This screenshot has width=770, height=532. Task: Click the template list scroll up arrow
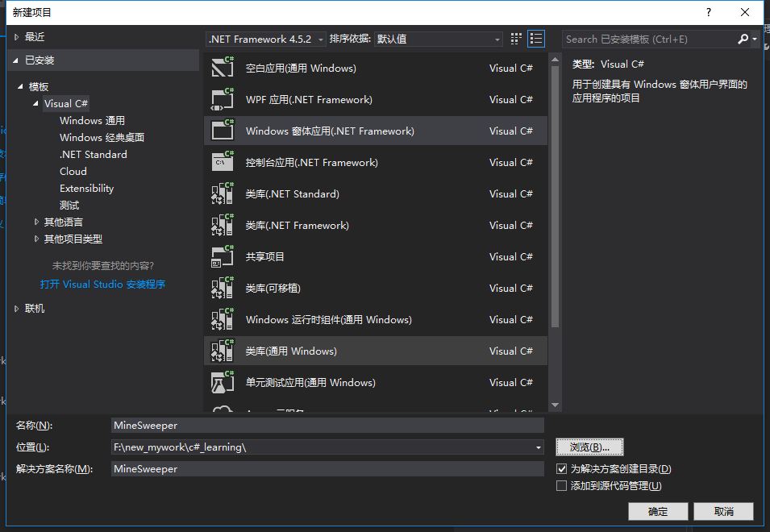[x=555, y=60]
